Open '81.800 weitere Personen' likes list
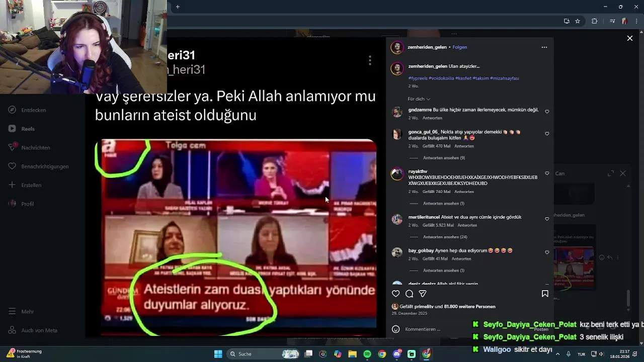The width and height of the screenshot is (644, 362). tap(470, 307)
